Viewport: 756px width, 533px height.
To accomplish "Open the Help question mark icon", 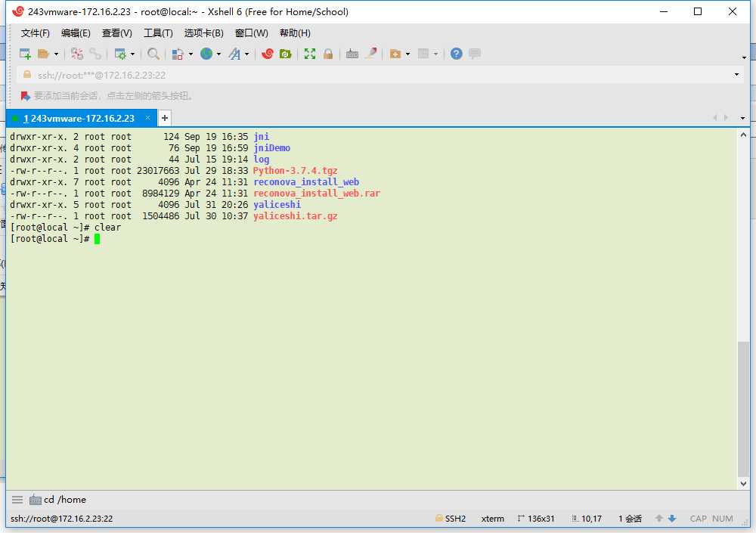I will (x=457, y=54).
